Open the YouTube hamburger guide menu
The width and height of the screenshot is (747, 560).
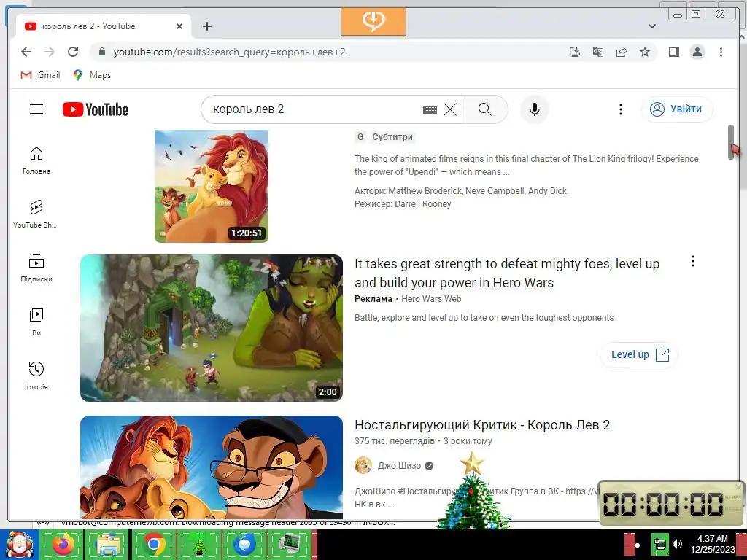point(36,109)
